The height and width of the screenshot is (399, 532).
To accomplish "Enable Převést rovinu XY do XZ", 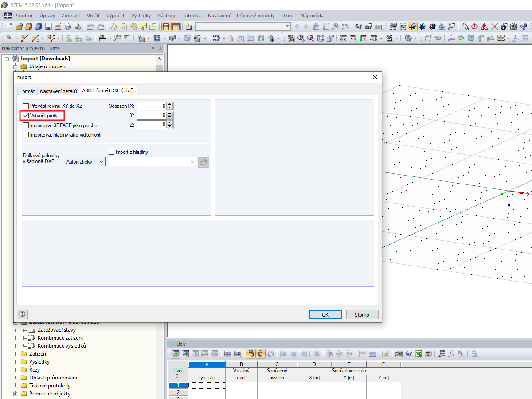I will pos(25,106).
